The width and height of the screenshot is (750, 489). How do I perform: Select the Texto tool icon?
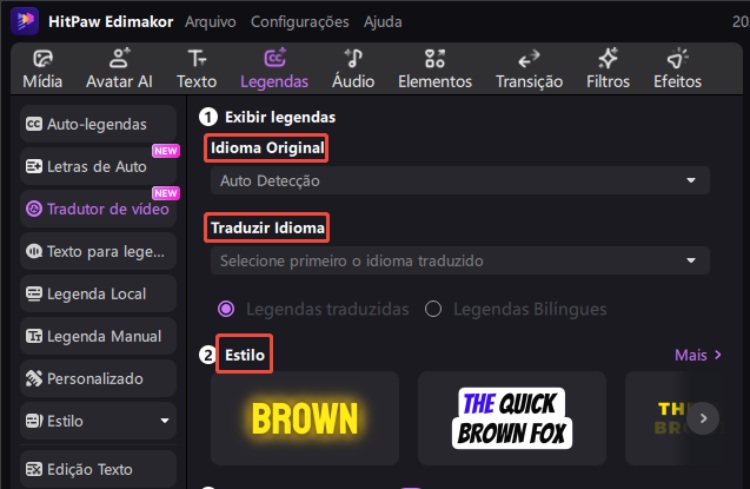[x=197, y=59]
